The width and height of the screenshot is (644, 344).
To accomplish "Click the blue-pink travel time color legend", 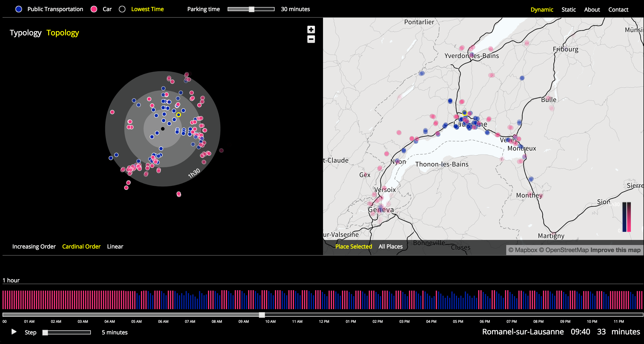I will tap(627, 217).
